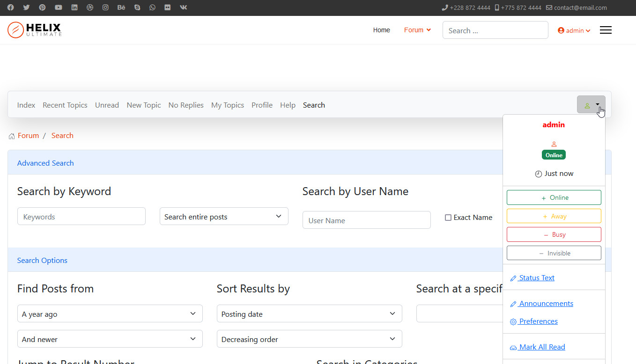Screen dimensions: 636x364
Task: Click the Pinterest icon in top bar
Action: coord(42,7)
